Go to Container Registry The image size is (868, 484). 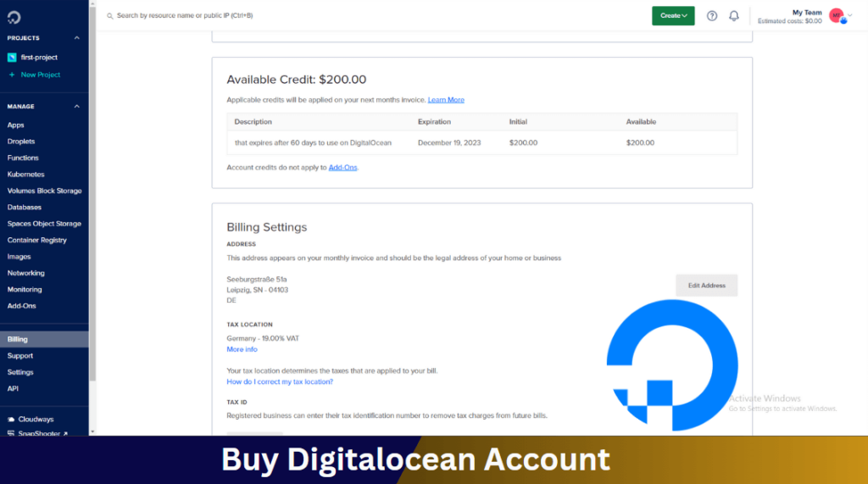pyautogui.click(x=37, y=241)
